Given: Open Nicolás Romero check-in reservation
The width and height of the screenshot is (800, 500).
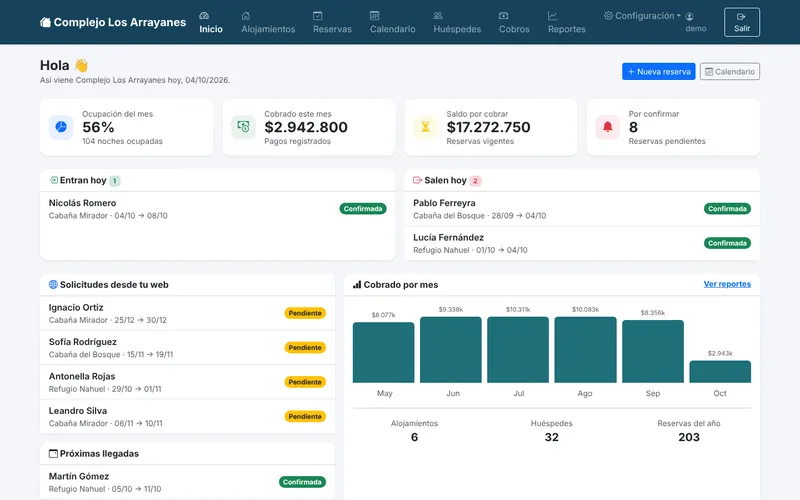Looking at the screenshot, I should point(217,209).
